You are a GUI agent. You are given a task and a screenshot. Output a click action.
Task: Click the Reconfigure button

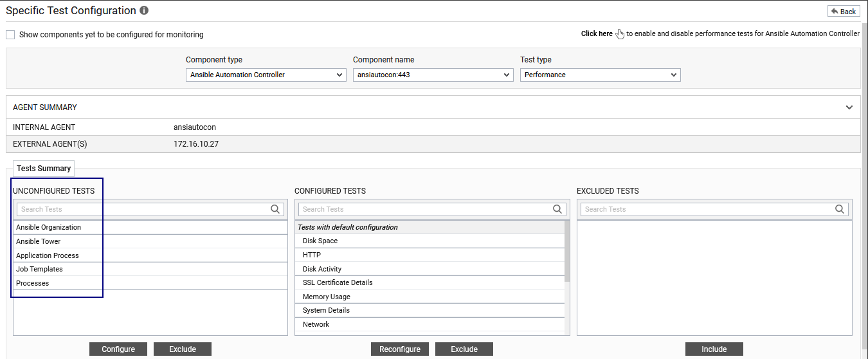[400, 349]
